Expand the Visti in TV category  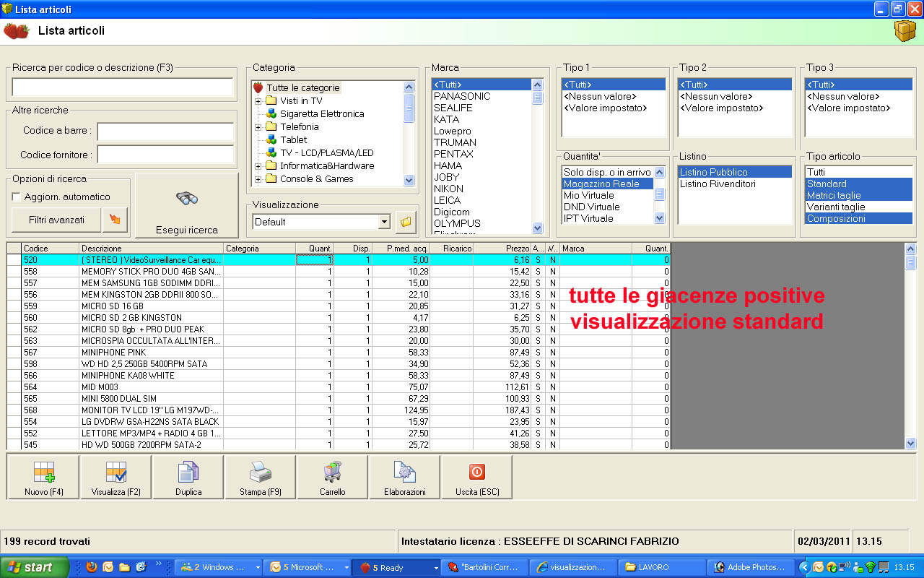click(x=258, y=100)
